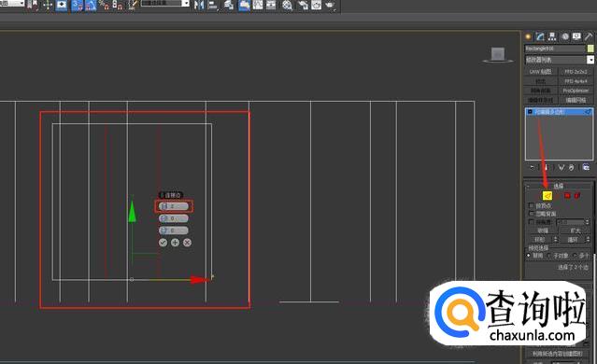
Task: Confirm connect edges with the checkmark
Action: coord(163,243)
